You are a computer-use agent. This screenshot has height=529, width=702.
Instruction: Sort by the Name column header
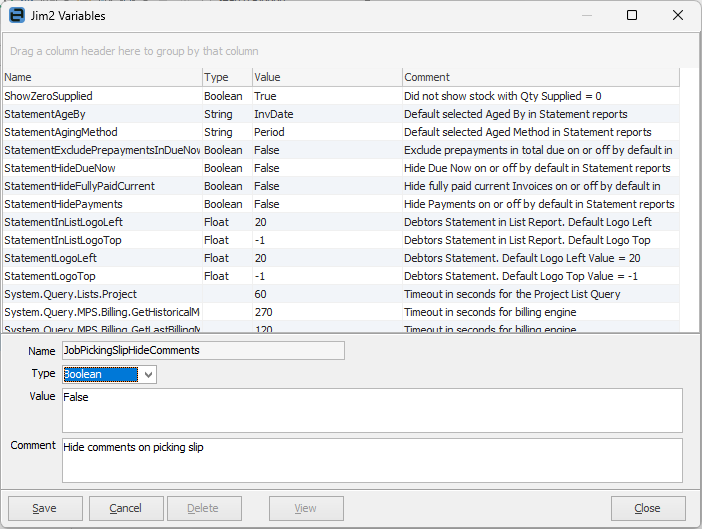coord(100,77)
